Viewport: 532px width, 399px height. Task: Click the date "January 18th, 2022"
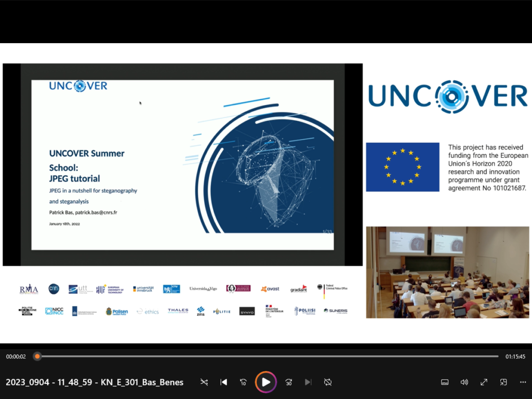[64, 224]
